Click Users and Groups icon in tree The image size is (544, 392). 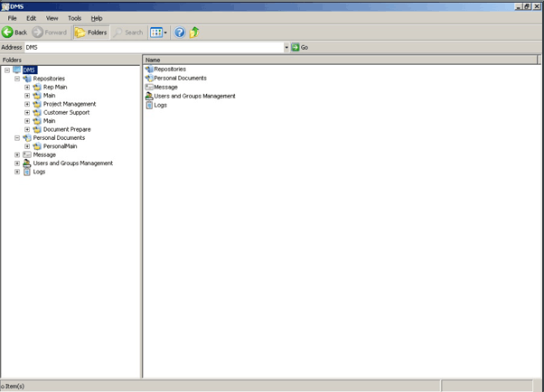click(x=27, y=163)
